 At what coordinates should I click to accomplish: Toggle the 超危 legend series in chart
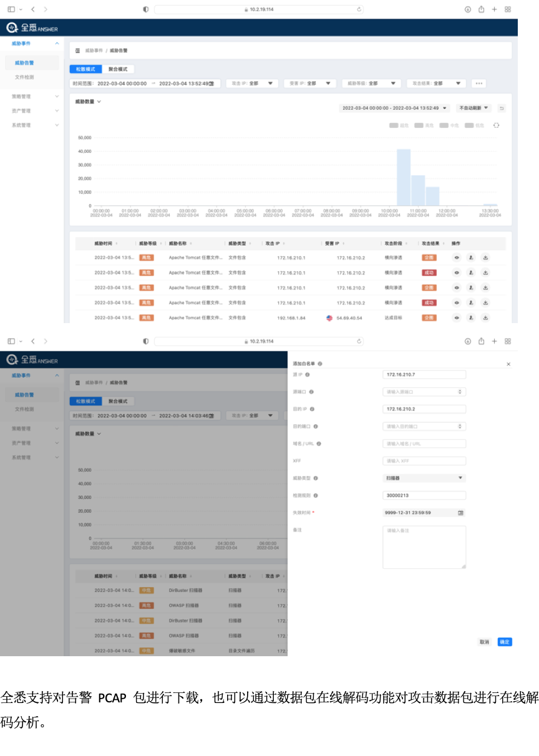399,125
